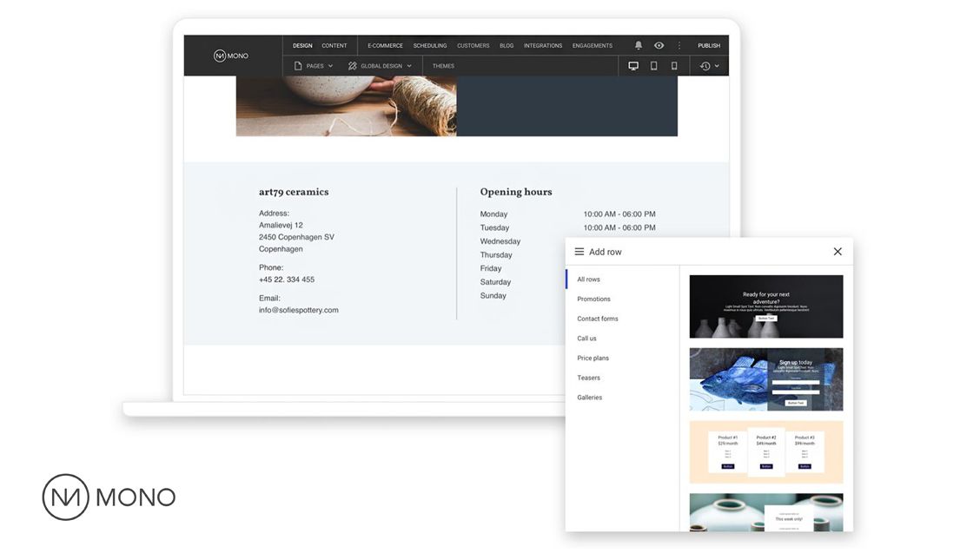Select the Galleries category
Viewport: 980px width, 553px height.
(590, 398)
